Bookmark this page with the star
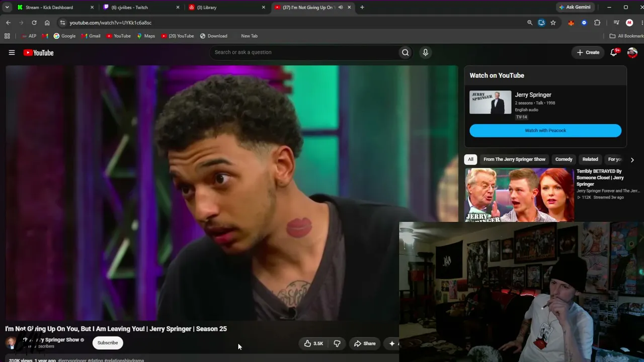Image resolution: width=644 pixels, height=362 pixels. [553, 23]
